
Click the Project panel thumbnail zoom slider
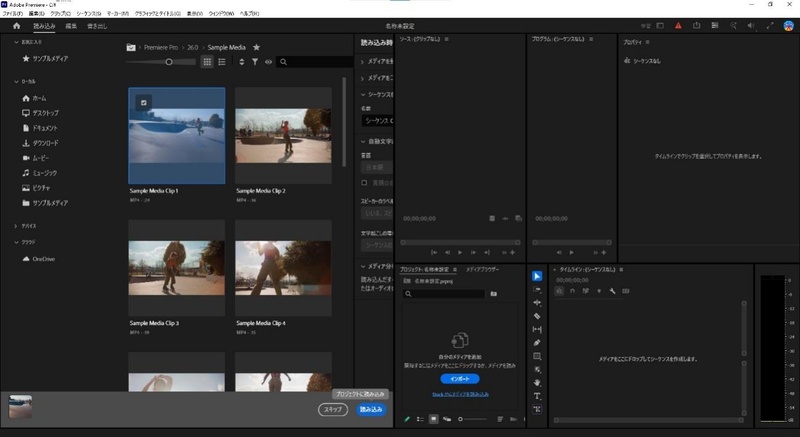[471, 419]
